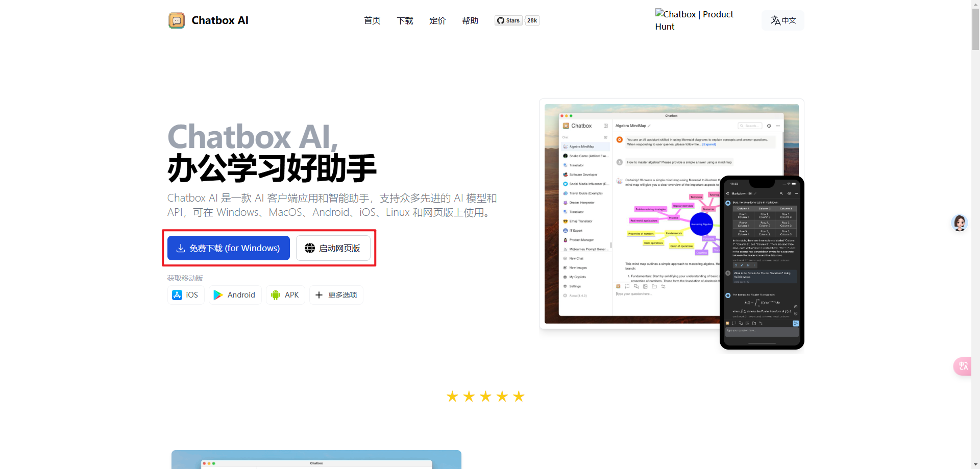Open the 帮助 nav item
Screen dimensions: 980x469
coord(470,20)
